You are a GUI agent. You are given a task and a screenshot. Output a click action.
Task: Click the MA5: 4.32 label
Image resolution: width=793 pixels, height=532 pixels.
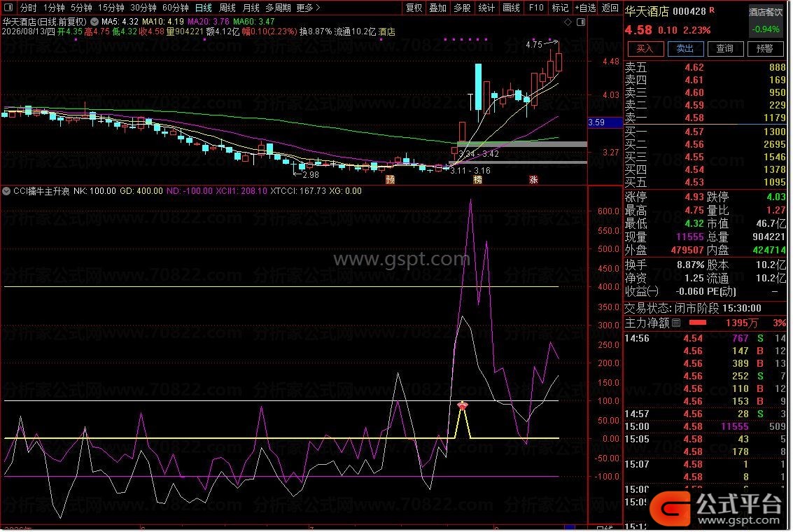pyautogui.click(x=120, y=22)
